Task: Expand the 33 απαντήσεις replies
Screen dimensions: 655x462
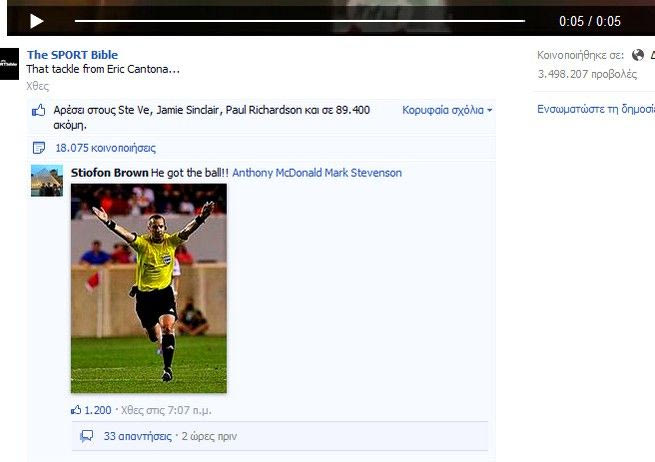Action: (x=137, y=436)
